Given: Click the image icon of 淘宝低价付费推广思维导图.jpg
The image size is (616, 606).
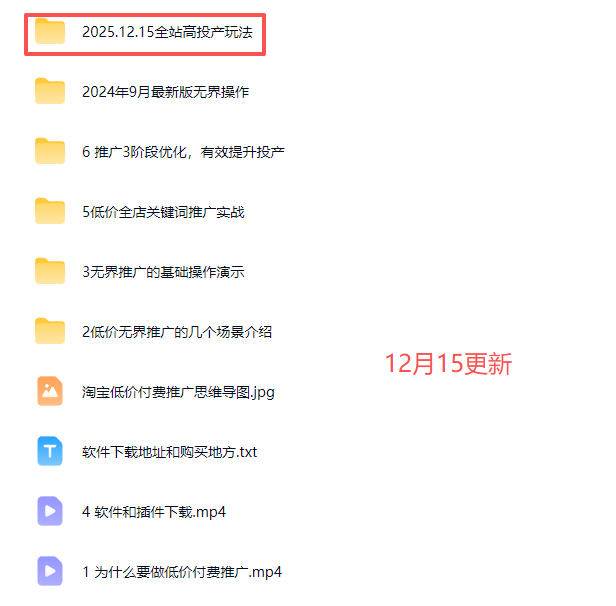Looking at the screenshot, I should (50, 391).
